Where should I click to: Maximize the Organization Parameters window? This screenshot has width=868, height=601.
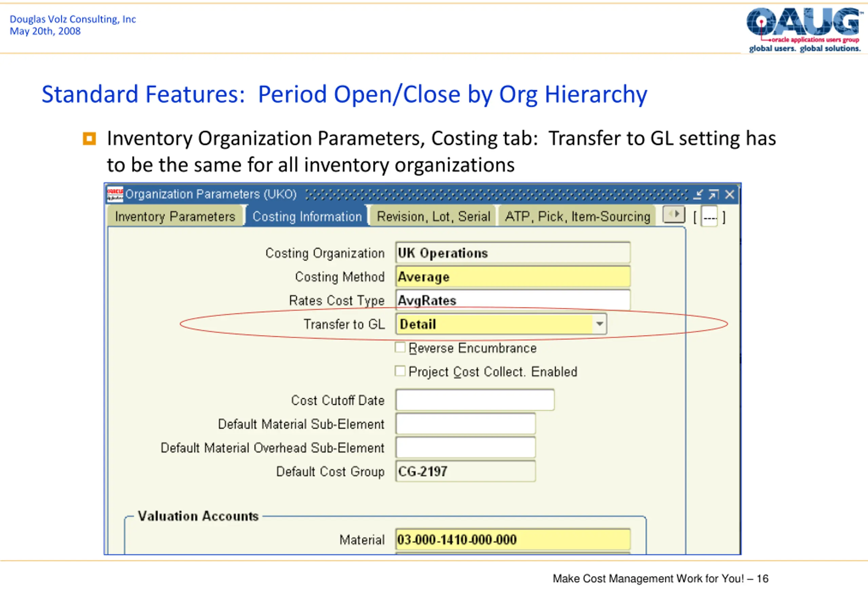click(x=713, y=195)
